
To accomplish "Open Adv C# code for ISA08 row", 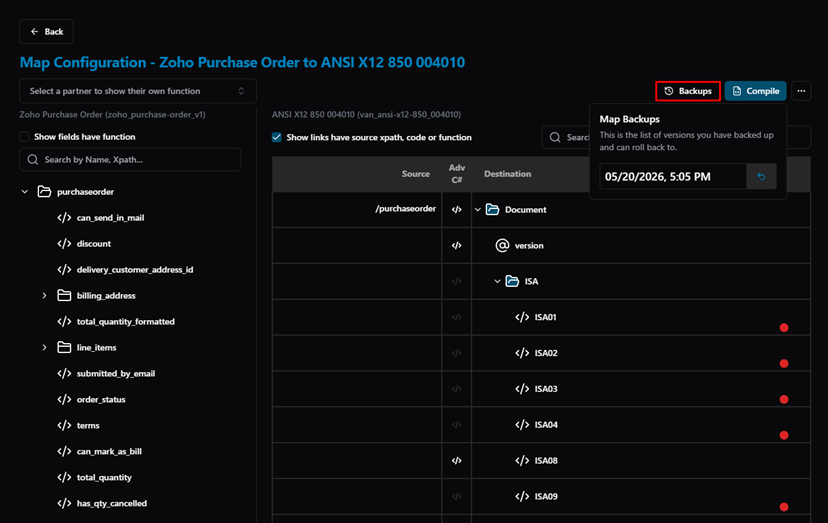I will pyautogui.click(x=457, y=461).
